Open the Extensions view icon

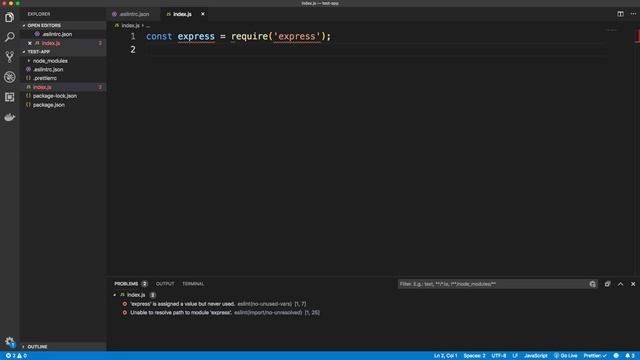(9, 97)
